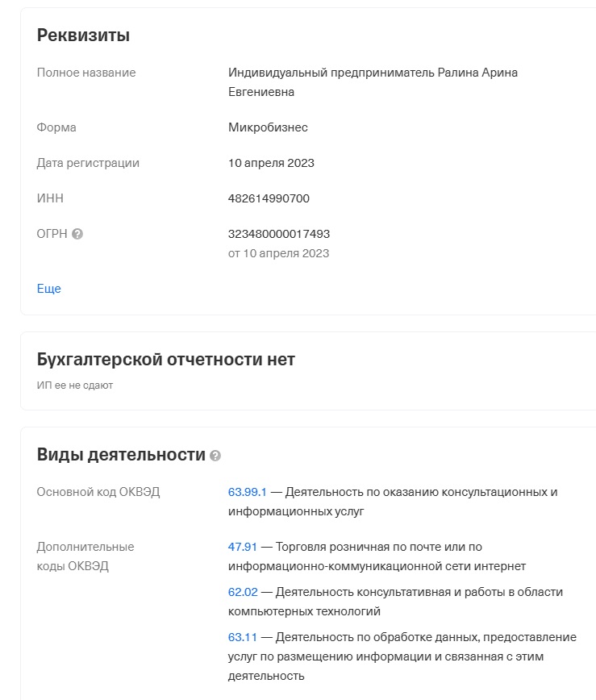The width and height of the screenshot is (596, 700).
Task: Click the Полное название label
Action: tap(86, 73)
